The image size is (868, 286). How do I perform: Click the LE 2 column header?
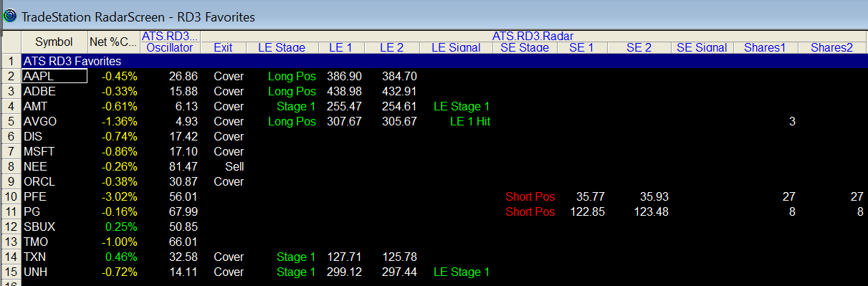tap(391, 48)
